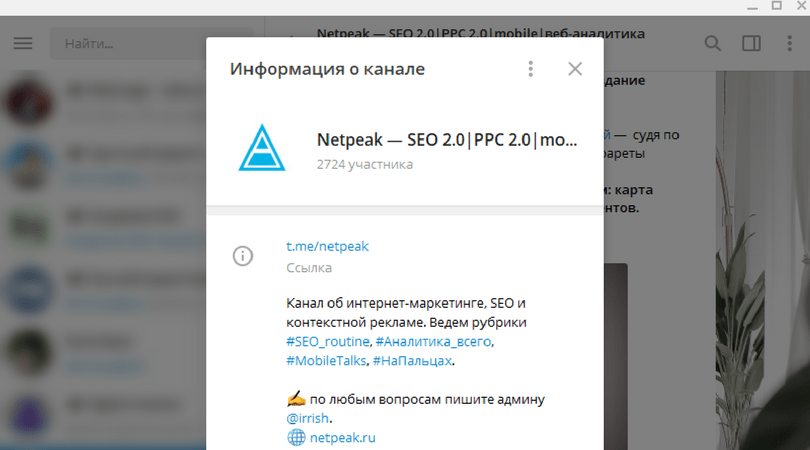Click the chat header title behind the dialog
The width and height of the screenshot is (810, 450).
coord(480,33)
